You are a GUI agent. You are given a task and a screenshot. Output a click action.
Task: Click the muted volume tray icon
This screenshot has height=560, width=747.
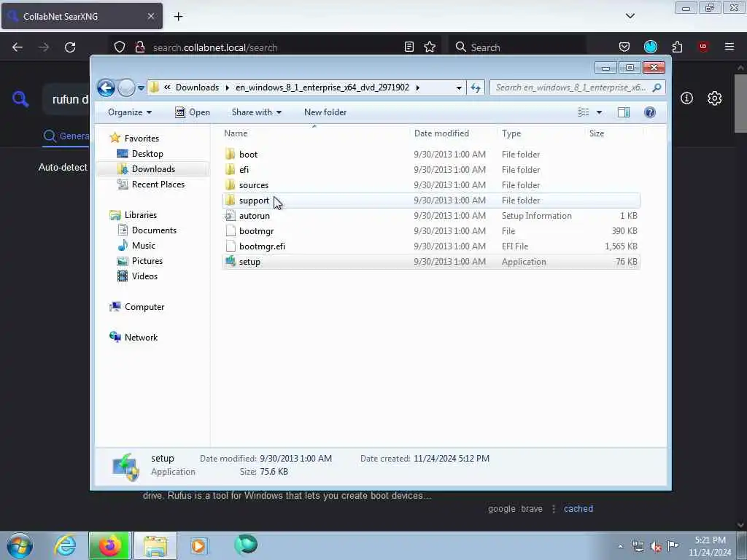pyautogui.click(x=656, y=547)
